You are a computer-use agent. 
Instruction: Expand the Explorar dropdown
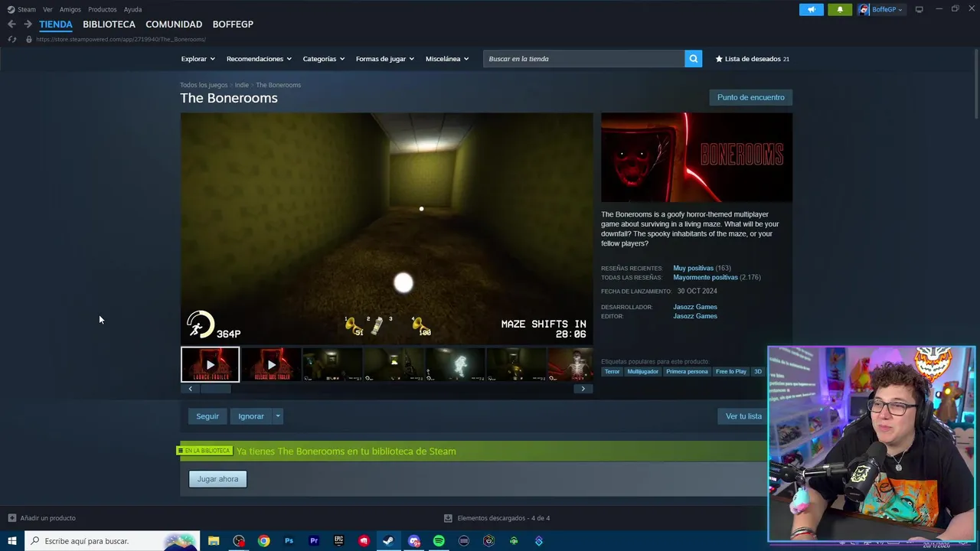pyautogui.click(x=198, y=59)
